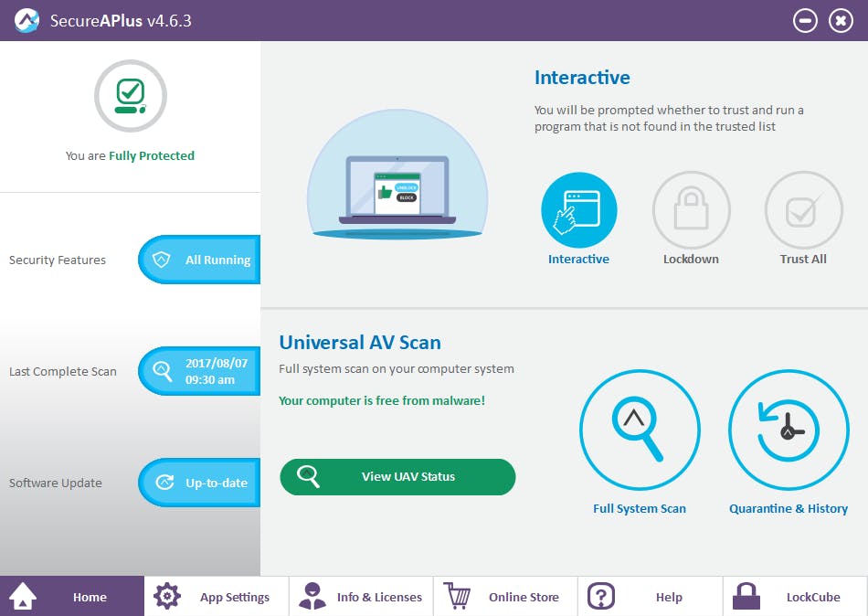Click the Trust All label text
This screenshot has width=868, height=616.
(x=803, y=260)
